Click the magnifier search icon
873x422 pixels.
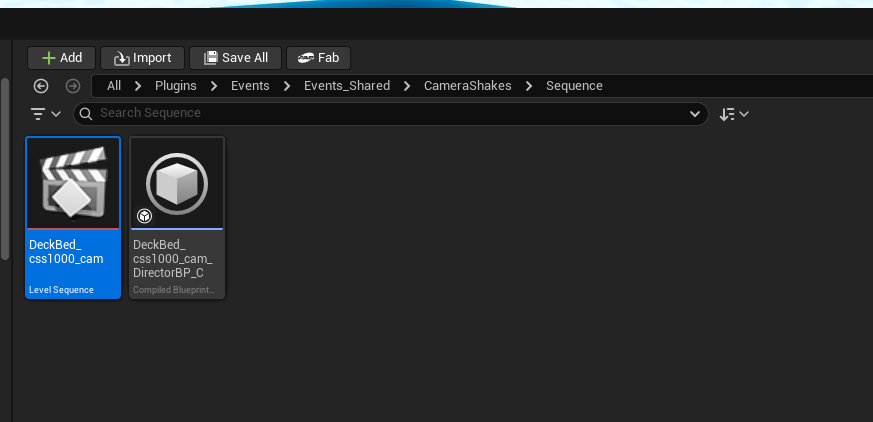[86, 114]
